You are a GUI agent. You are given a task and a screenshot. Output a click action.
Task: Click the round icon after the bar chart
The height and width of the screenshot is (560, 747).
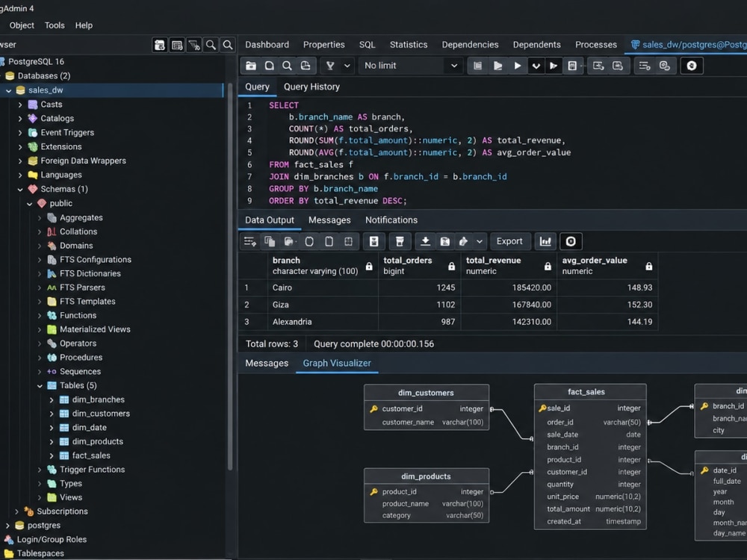[x=571, y=241]
